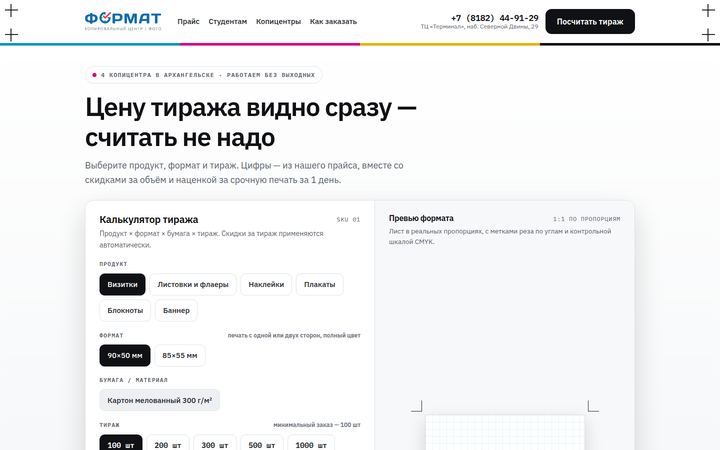This screenshot has width=720, height=450.
Task: Open the Прайс menu item
Action: [x=188, y=22]
